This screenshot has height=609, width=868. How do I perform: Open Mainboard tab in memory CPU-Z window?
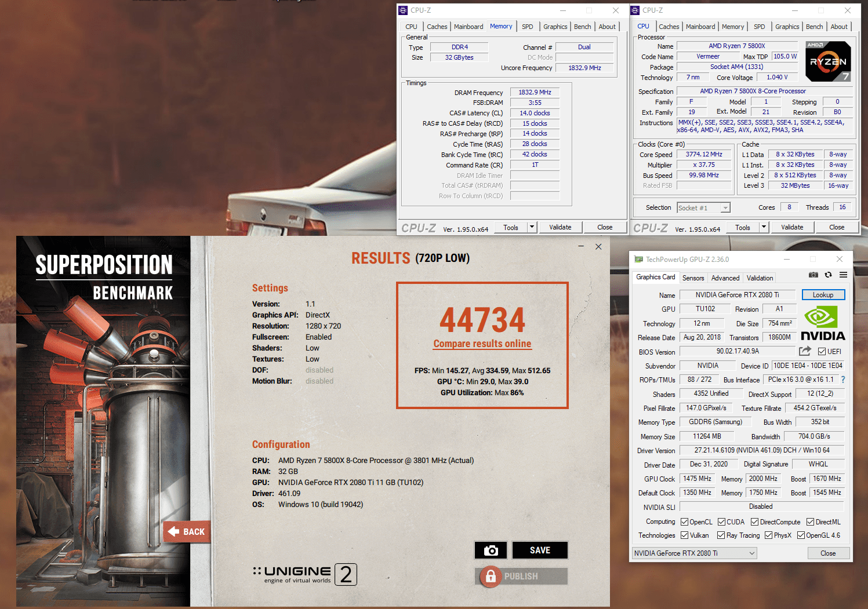468,27
